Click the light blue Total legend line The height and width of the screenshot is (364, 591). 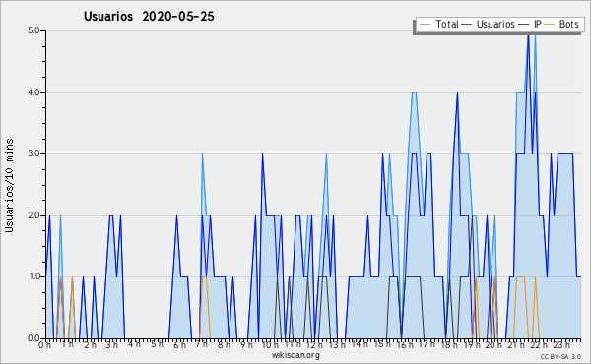pyautogui.click(x=425, y=25)
